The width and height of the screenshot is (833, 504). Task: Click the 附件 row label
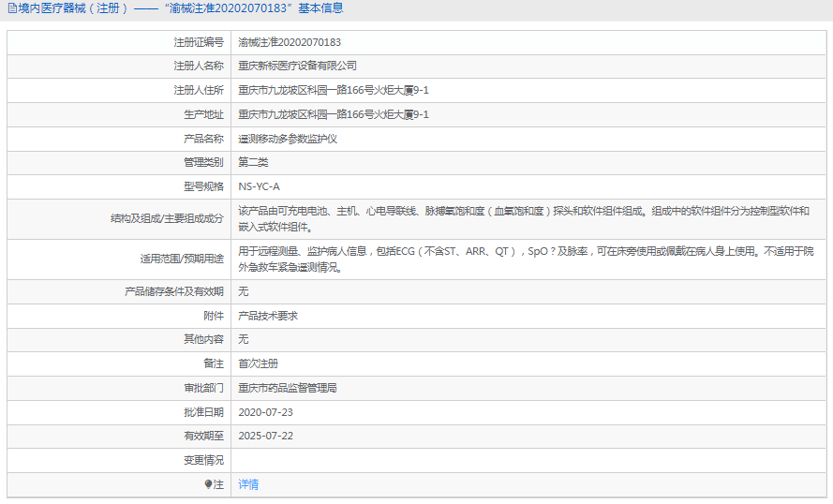(214, 316)
